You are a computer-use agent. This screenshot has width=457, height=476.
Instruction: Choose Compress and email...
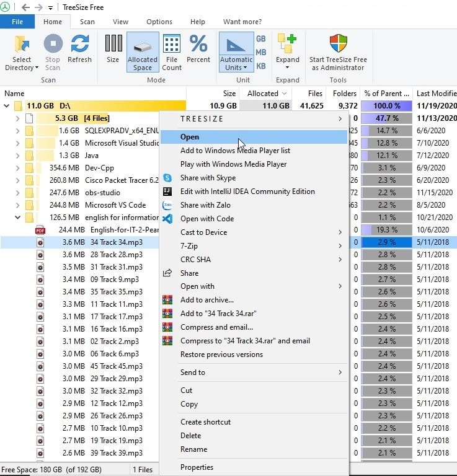(x=254, y=327)
